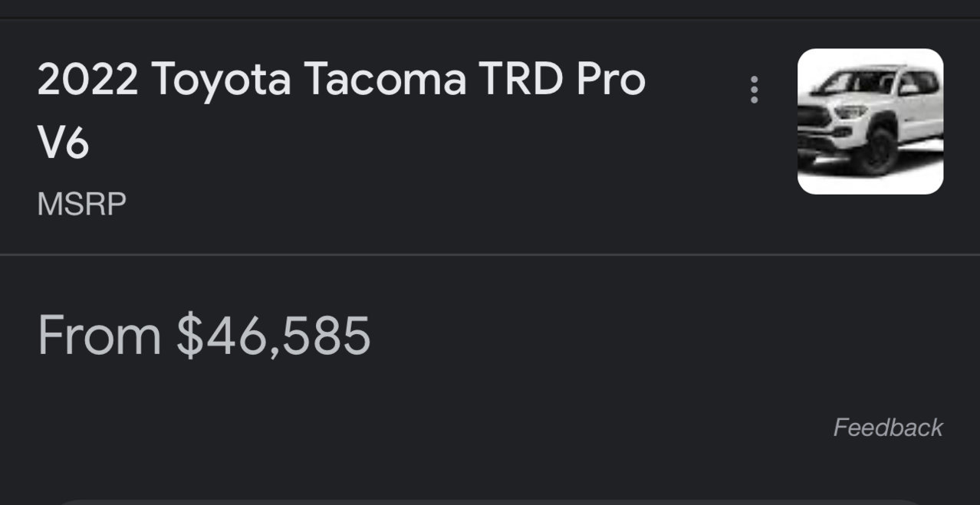Viewport: 980px width, 505px height.
Task: Open the vertical ellipsis next to the truck image
Action: click(755, 90)
